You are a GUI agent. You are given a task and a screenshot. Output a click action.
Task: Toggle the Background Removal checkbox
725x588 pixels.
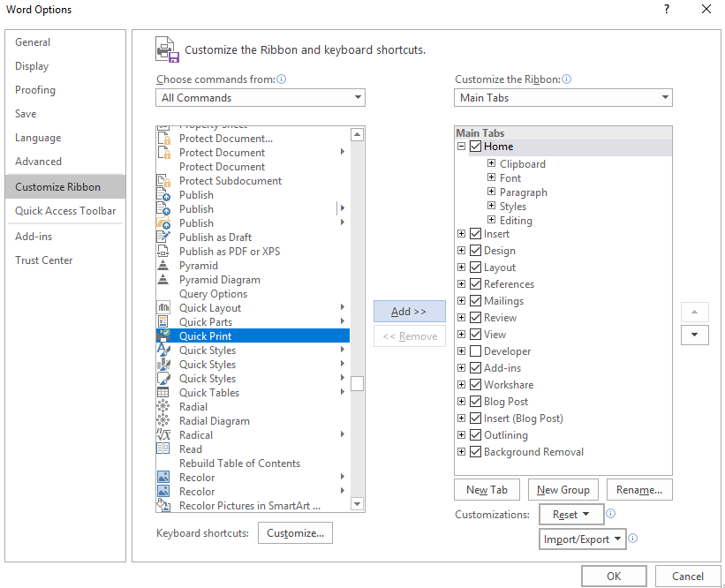(476, 452)
